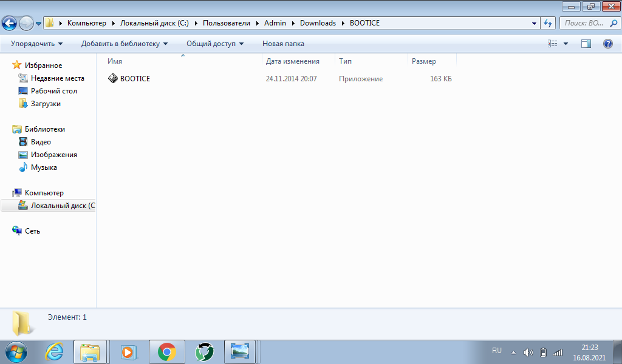Click Новая папка button
Image resolution: width=622 pixels, height=364 pixels.
[x=283, y=44]
